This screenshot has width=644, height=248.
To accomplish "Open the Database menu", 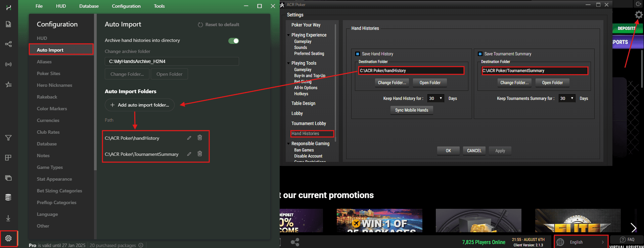I will [89, 6].
